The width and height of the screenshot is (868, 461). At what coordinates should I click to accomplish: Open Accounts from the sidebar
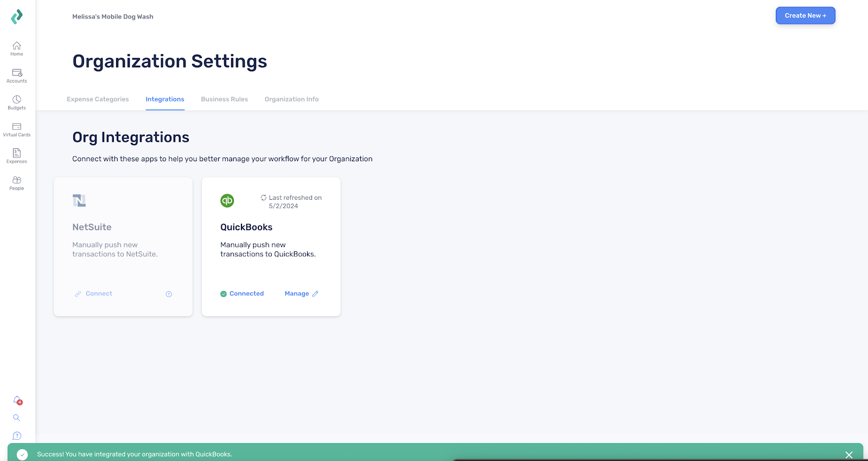pyautogui.click(x=17, y=76)
